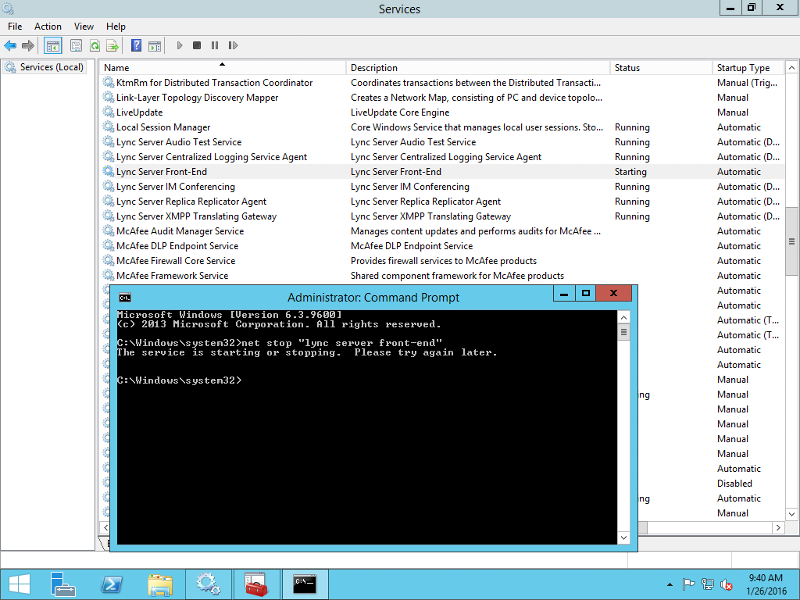Open the Action menu
The height and width of the screenshot is (600, 800).
tap(47, 26)
